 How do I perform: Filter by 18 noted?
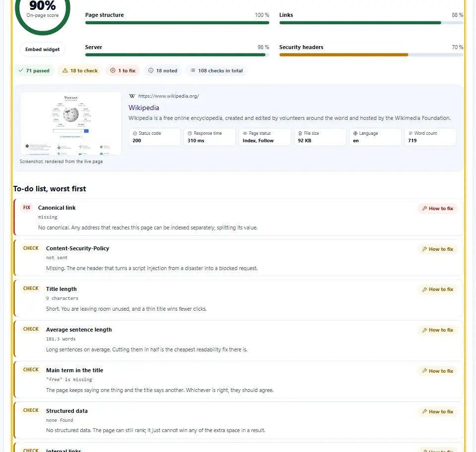(x=163, y=70)
